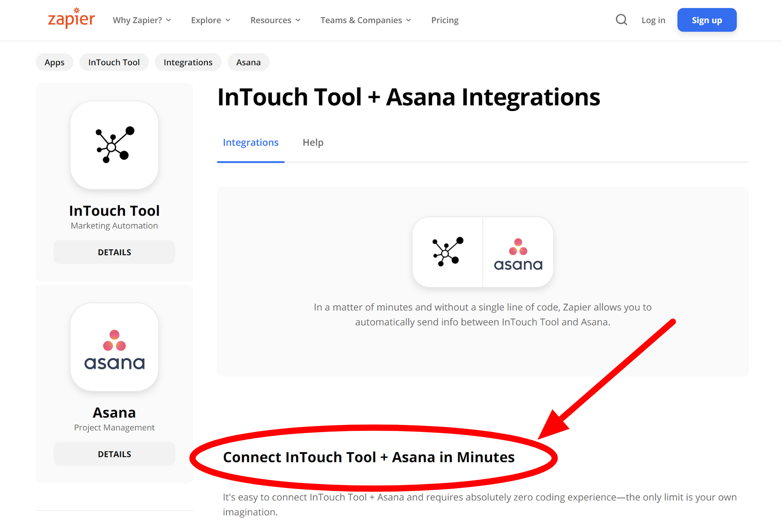Open DETAILS for Asana
Viewport: 782px width, 532px height.
tap(114, 454)
